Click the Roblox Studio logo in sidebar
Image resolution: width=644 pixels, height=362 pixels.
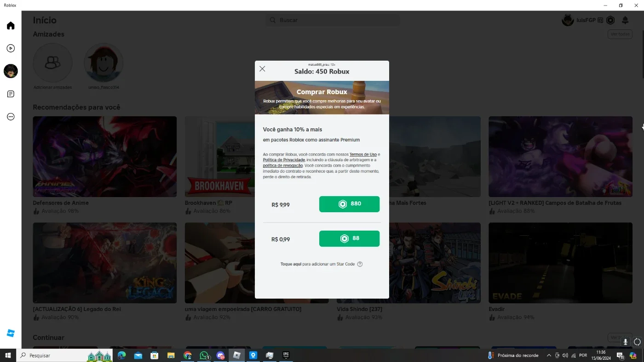[11, 333]
